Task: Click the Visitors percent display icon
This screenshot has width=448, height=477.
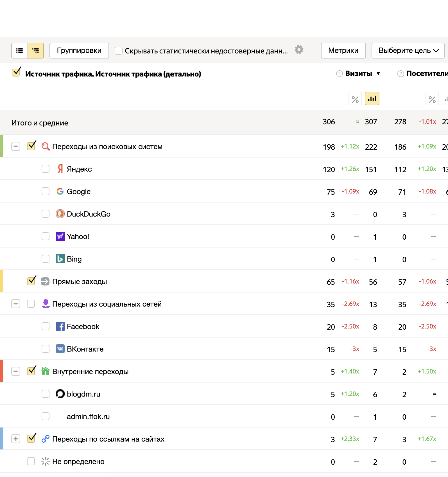Action: coord(432,99)
